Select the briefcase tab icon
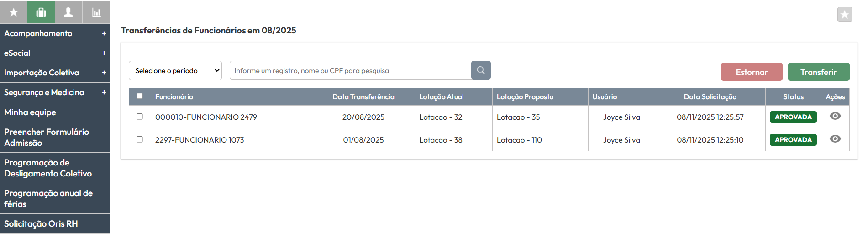Screen dimensions: 868x234 [x=41, y=12]
